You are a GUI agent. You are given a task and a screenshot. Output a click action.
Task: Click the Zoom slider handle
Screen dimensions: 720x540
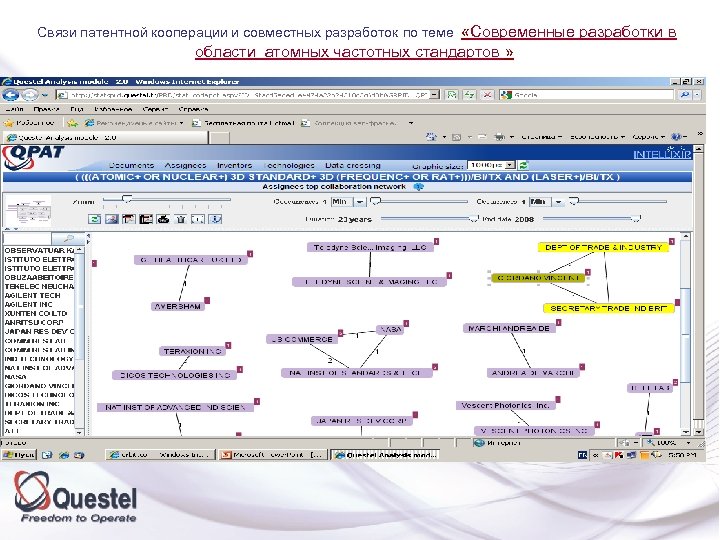click(127, 199)
